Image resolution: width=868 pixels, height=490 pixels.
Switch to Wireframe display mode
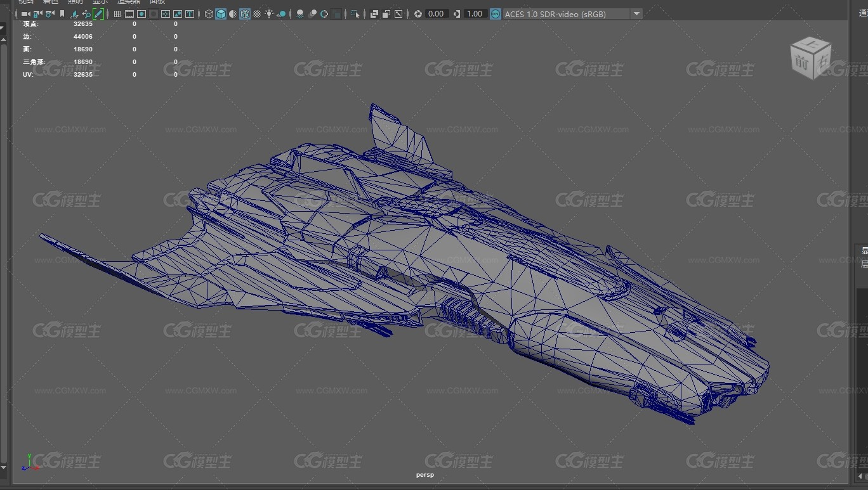tap(209, 13)
